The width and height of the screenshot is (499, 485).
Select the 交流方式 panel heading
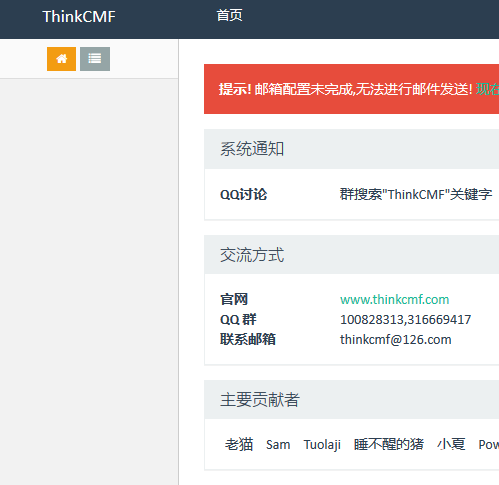pos(252,255)
